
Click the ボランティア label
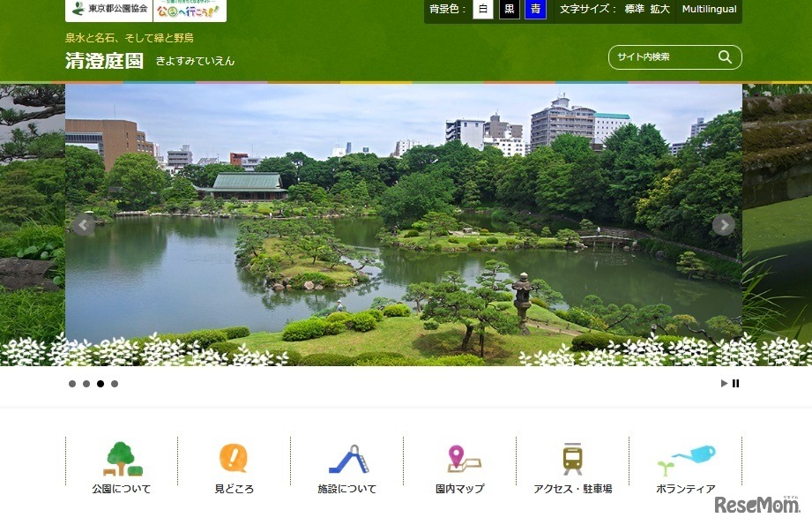(686, 489)
